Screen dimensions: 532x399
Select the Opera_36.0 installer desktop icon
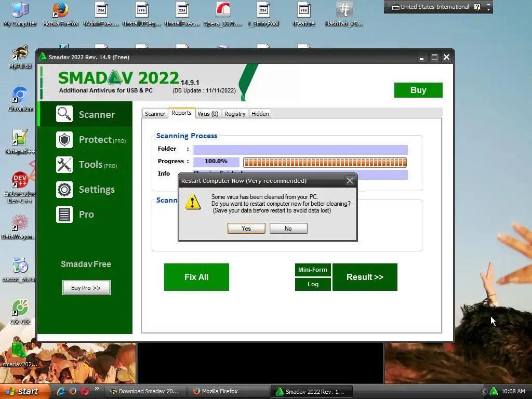pos(222,14)
